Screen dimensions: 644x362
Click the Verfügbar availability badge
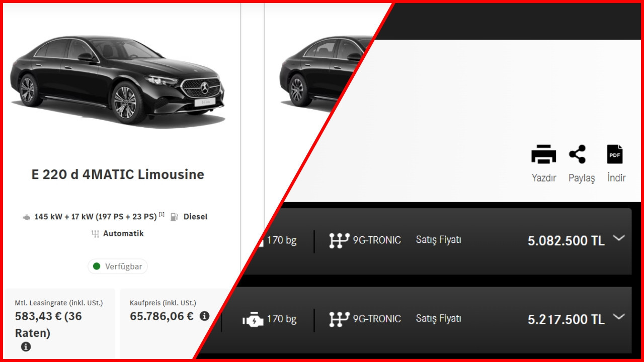point(118,266)
